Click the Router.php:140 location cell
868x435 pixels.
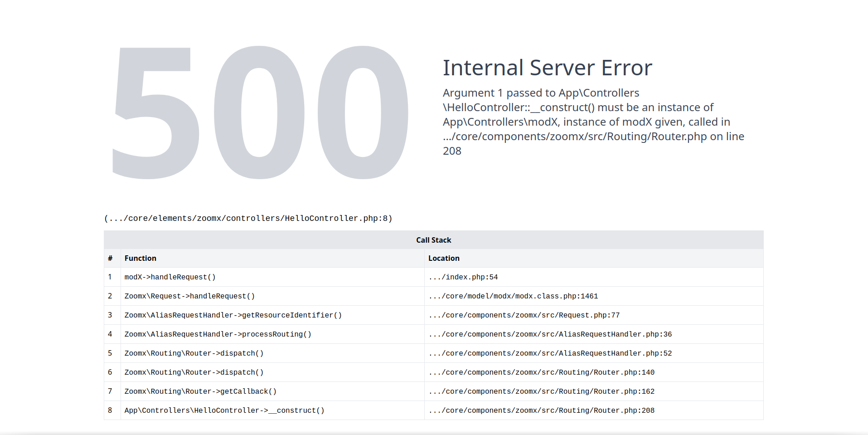(x=594, y=372)
